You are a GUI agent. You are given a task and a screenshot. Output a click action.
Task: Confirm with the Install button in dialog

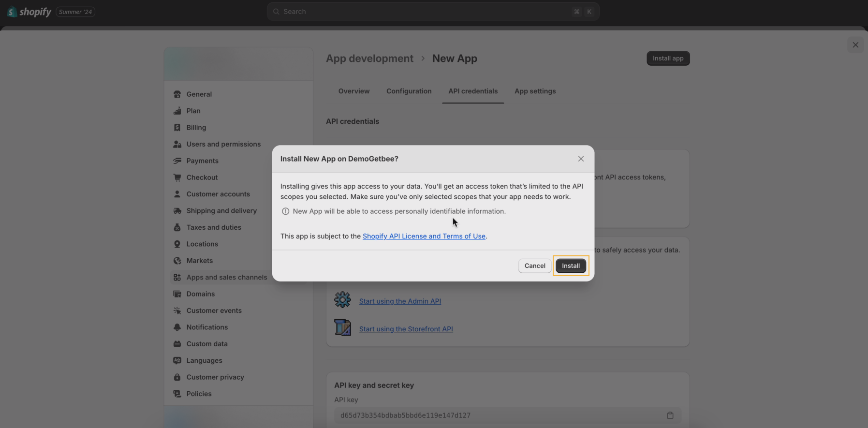pyautogui.click(x=571, y=266)
